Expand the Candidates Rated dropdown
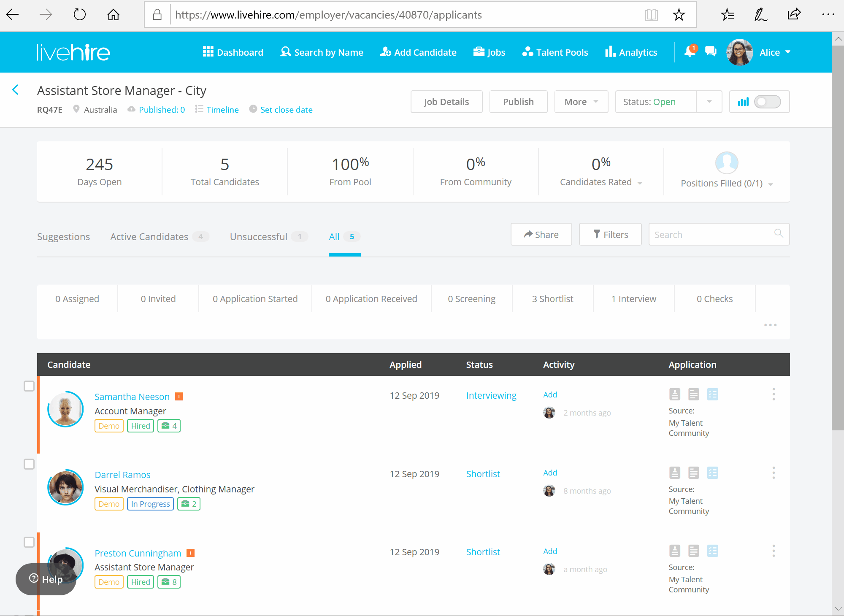Screen dimensions: 844x616 click(641, 183)
